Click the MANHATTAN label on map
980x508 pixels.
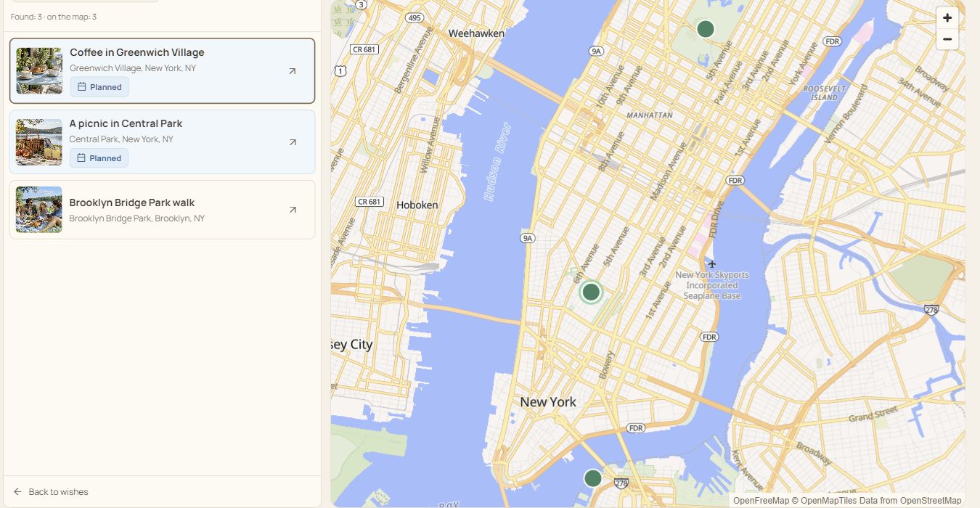click(650, 115)
